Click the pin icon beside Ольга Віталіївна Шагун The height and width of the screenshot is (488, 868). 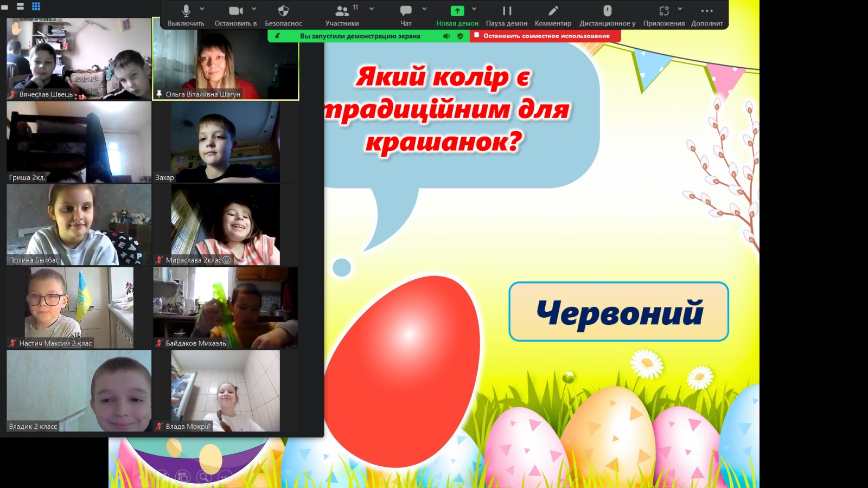pyautogui.click(x=159, y=94)
